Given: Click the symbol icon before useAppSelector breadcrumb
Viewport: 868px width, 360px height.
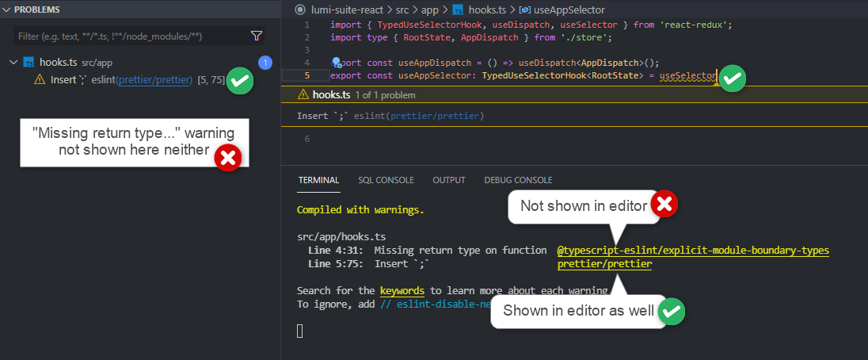Looking at the screenshot, I should tap(523, 10).
